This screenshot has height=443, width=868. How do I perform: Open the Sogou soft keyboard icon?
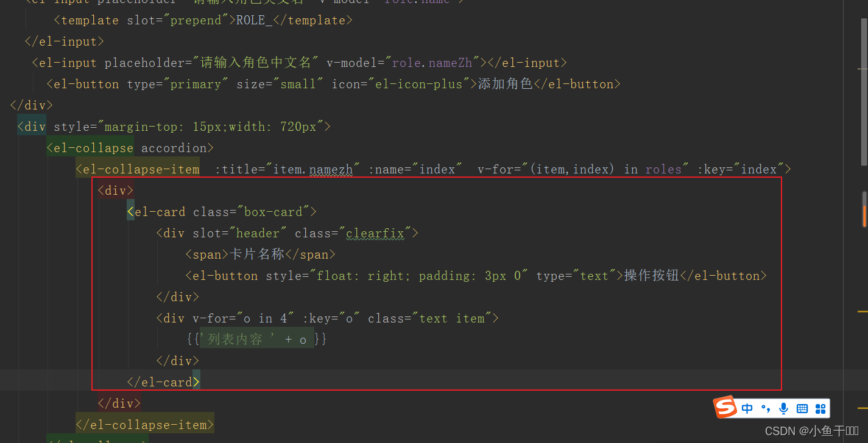pyautogui.click(x=802, y=408)
